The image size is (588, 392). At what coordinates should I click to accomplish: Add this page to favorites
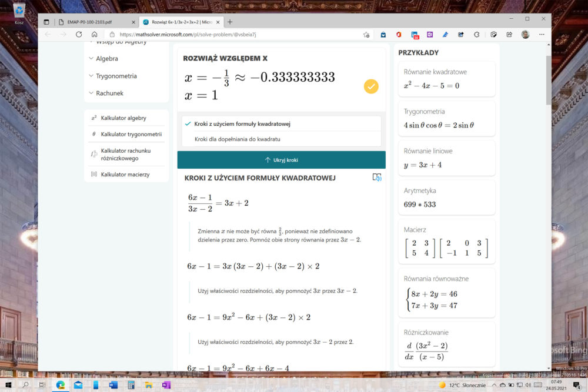tap(366, 35)
